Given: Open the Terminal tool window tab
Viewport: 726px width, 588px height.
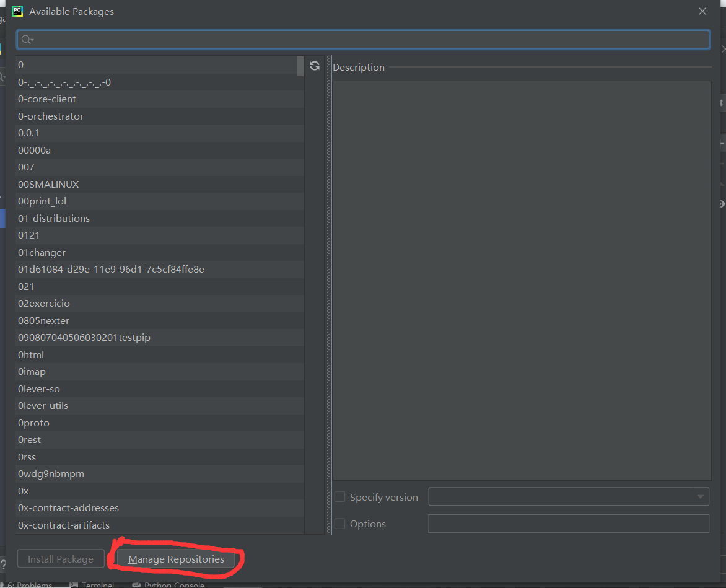Looking at the screenshot, I should click(x=92, y=585).
